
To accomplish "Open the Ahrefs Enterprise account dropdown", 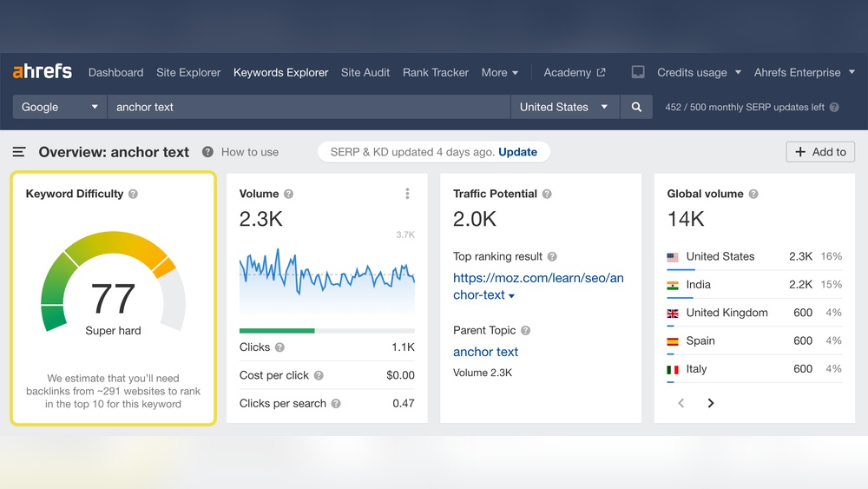I will 805,72.
